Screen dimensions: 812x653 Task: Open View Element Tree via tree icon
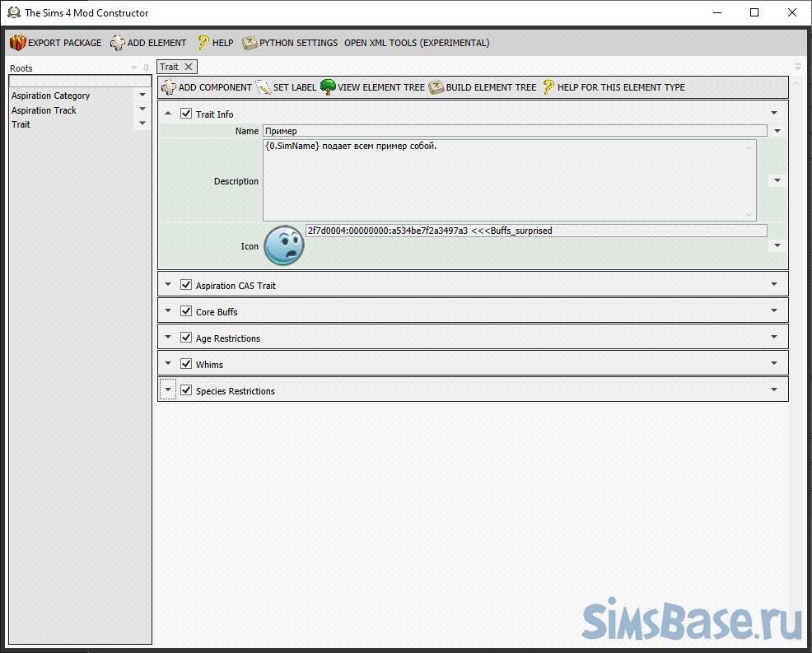pos(328,87)
